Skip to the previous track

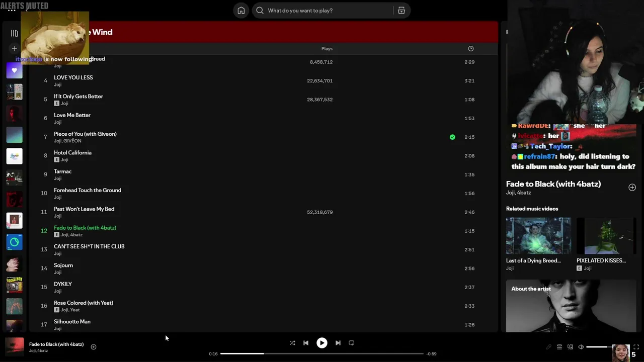[306, 343]
